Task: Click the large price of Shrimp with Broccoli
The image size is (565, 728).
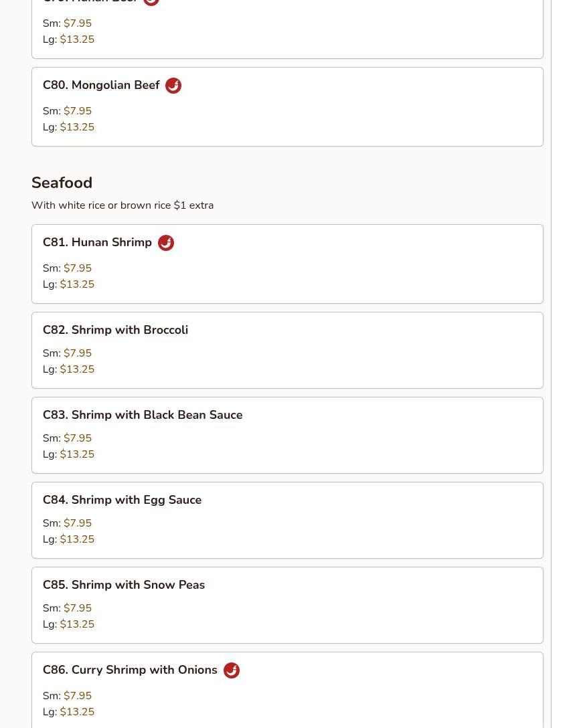Action: 77,369
